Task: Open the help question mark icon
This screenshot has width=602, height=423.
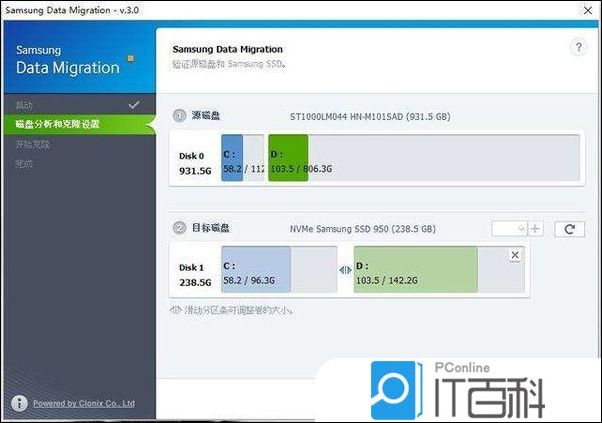Action: 579,48
